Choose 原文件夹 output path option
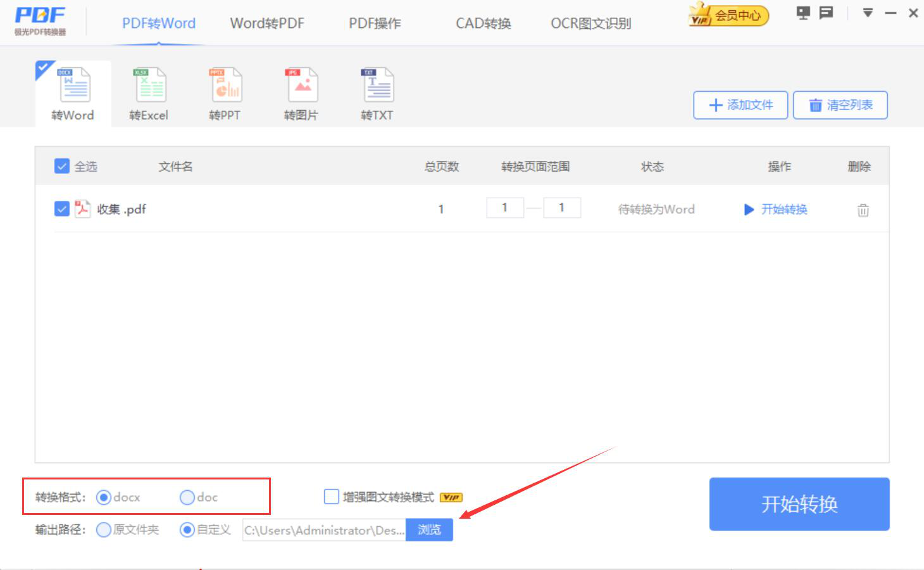924x570 pixels. 104,529
